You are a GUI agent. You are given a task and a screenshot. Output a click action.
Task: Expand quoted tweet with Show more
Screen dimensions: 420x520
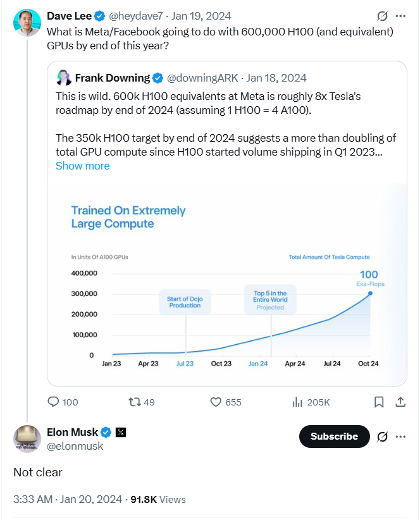pos(82,166)
